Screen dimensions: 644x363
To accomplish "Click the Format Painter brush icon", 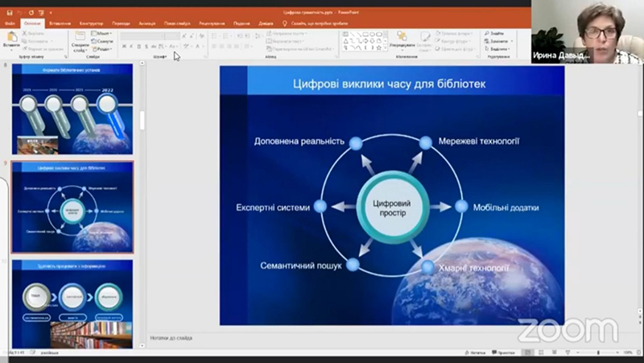I will tap(25, 49).
